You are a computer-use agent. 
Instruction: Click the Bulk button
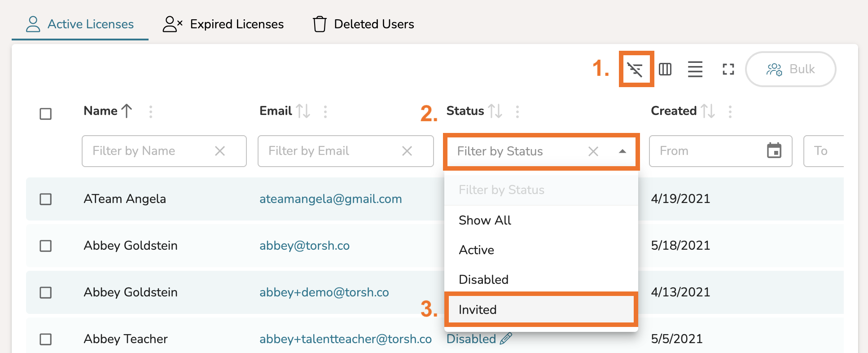[790, 69]
